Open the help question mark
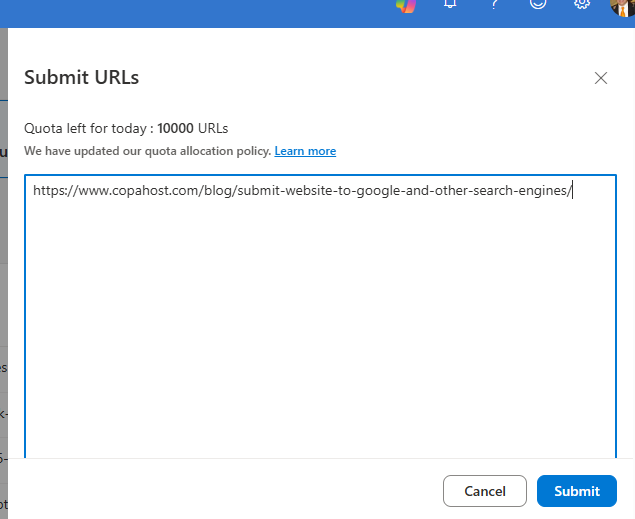The width and height of the screenshot is (635, 519). 494,4
